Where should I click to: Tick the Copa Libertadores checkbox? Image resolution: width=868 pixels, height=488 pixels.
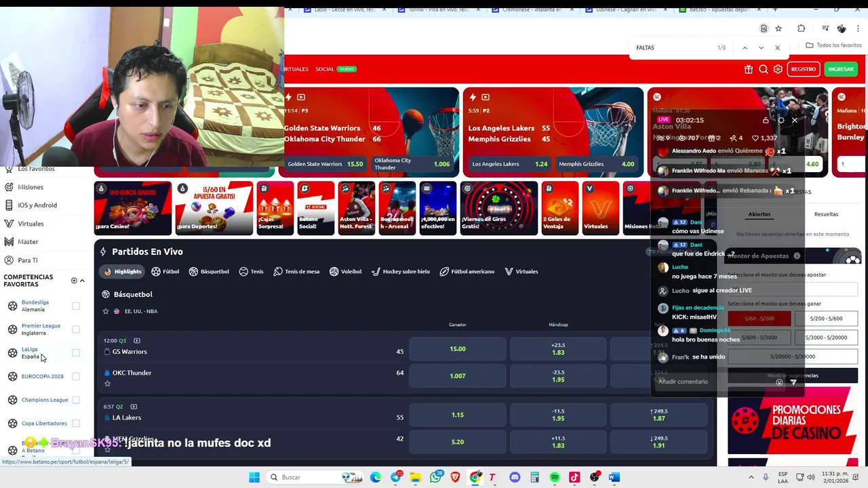click(x=76, y=424)
